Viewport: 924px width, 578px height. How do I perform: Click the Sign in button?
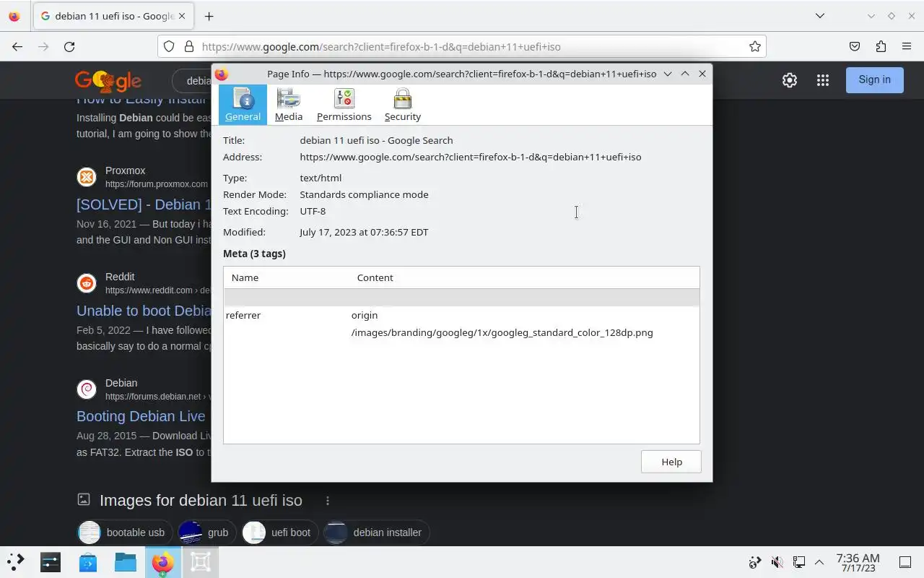[874, 79]
